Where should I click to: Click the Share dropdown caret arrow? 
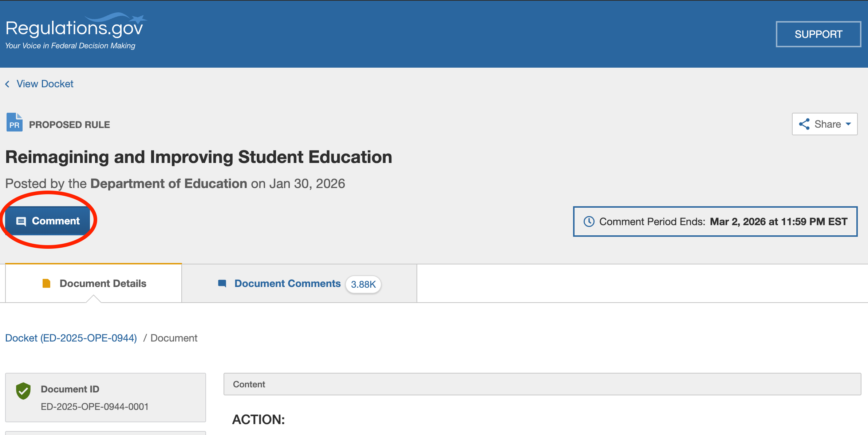(x=848, y=124)
